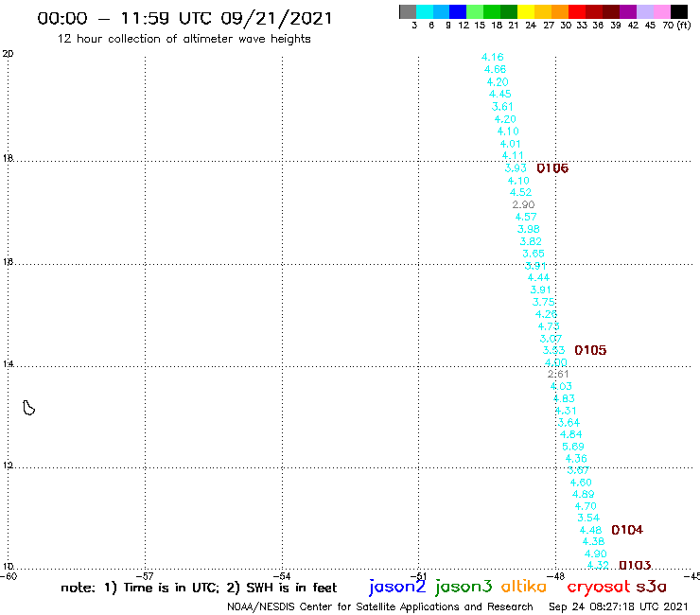This screenshot has width=700, height=615.
Task: Click the yellow swatch in the legend
Action: [526, 11]
